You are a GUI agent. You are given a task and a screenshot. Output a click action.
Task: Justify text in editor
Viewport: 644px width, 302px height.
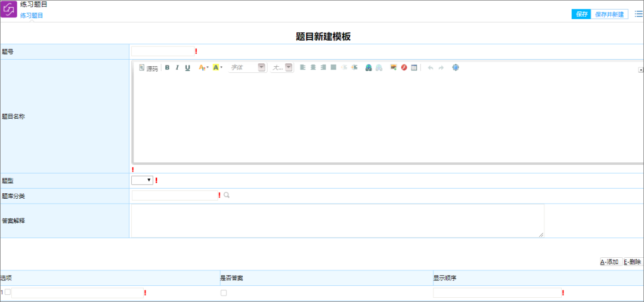click(x=333, y=68)
